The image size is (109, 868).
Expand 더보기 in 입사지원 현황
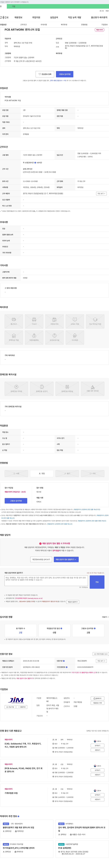(105, 617)
